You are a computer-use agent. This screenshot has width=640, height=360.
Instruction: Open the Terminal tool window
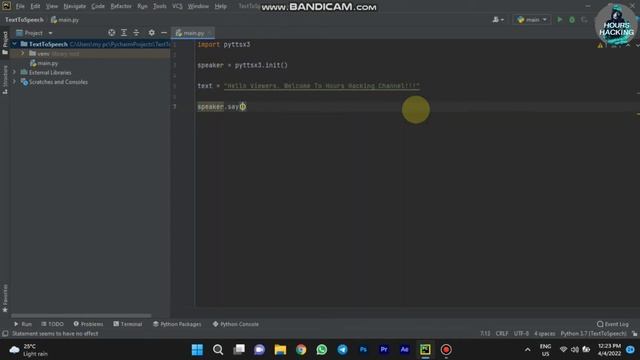tap(128, 324)
